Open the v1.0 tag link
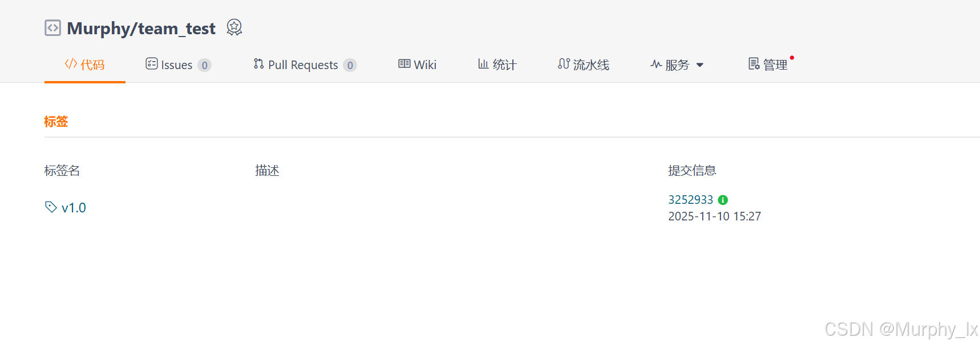 [74, 208]
